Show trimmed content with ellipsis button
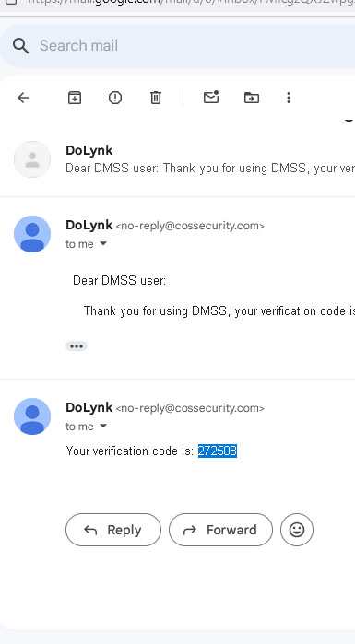This screenshot has height=644, width=355. click(x=77, y=346)
